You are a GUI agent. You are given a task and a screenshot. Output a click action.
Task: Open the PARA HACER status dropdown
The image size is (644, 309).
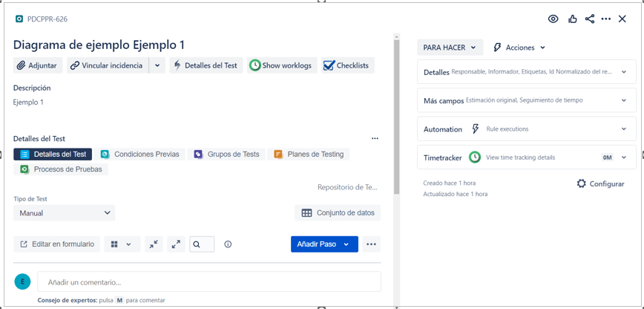(450, 48)
